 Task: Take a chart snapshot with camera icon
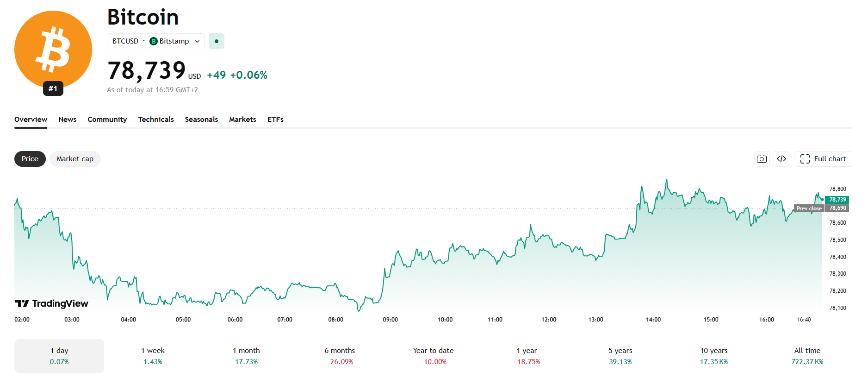(762, 159)
